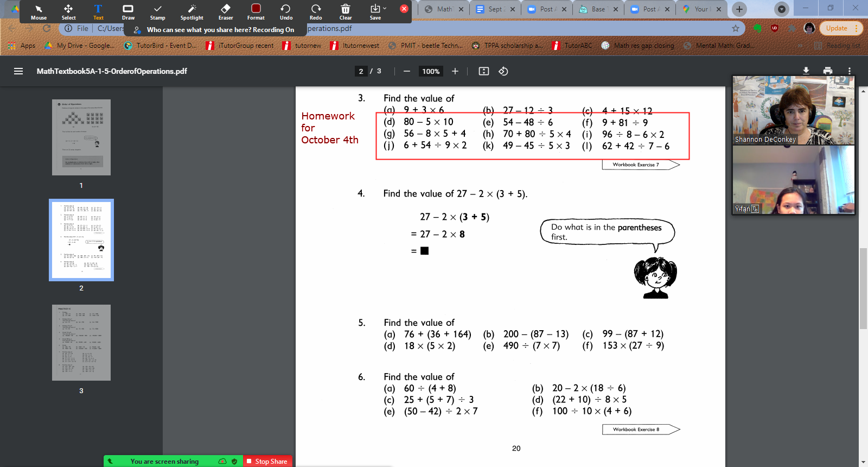Open the tab search dropdown
Viewport: 868px width, 467px height.
[781, 9]
